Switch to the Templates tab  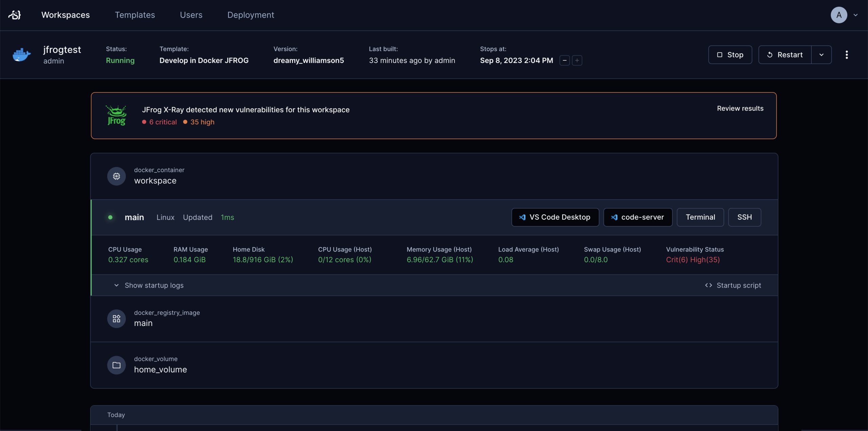(135, 15)
